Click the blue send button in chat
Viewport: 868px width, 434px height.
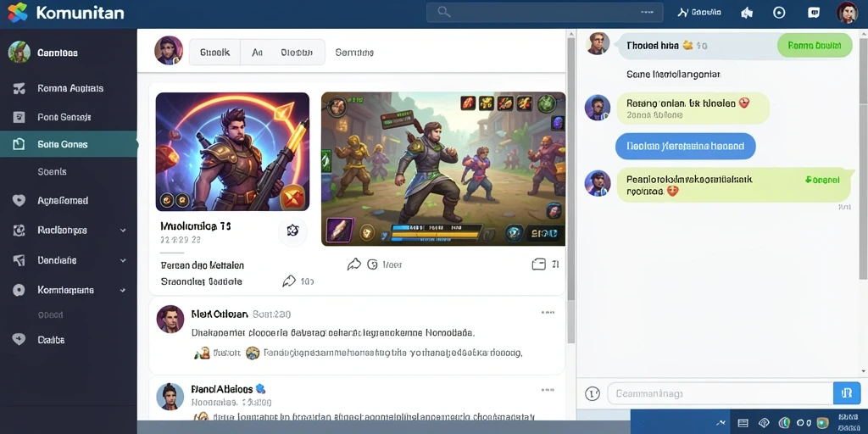click(847, 393)
